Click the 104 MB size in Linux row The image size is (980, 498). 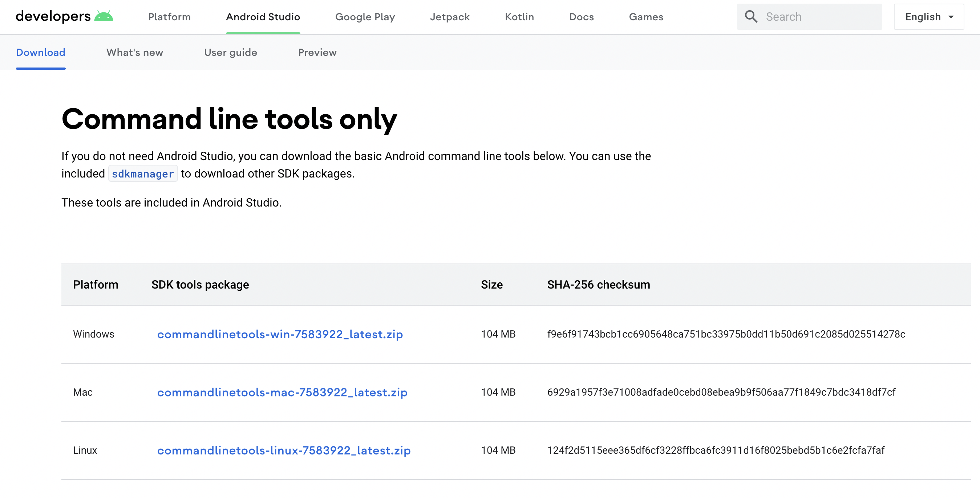pyautogui.click(x=498, y=450)
